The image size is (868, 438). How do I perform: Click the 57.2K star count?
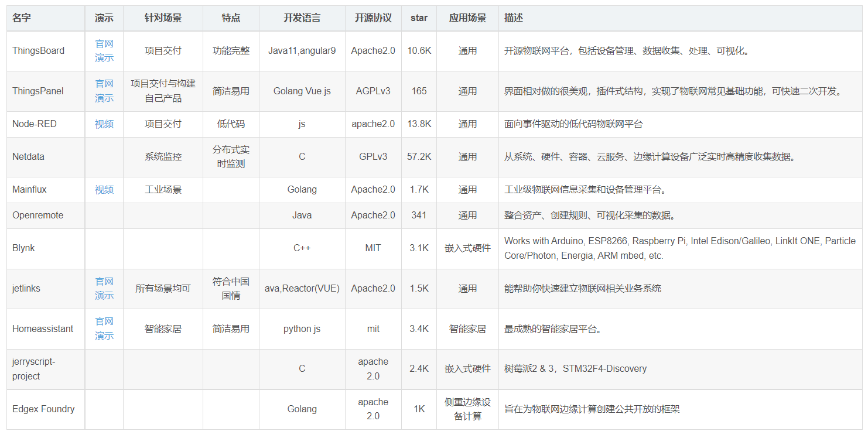tap(419, 157)
